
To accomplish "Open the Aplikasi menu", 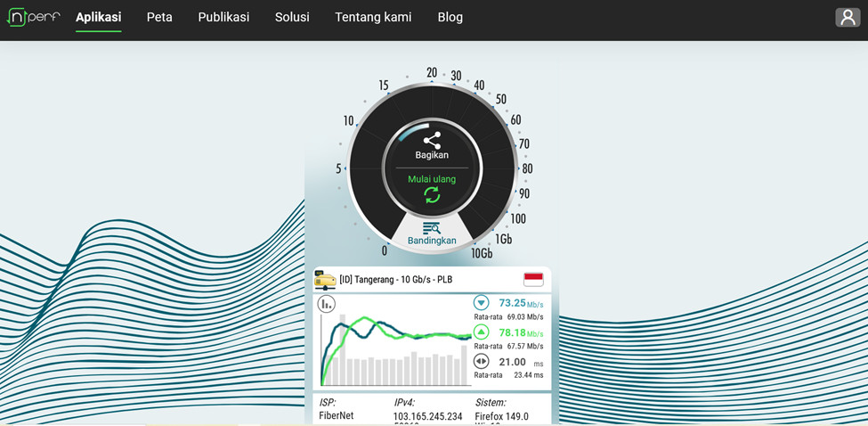I will [x=98, y=17].
